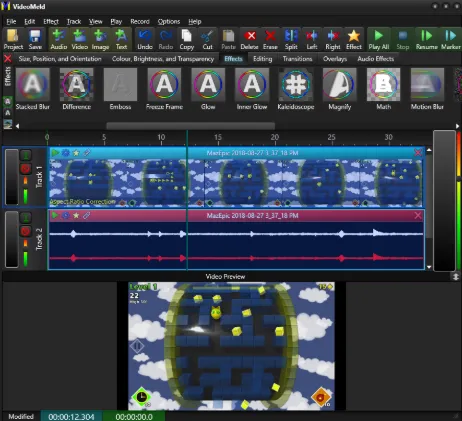Screen dimensions: 462x421
Task: Click the Marker toolbar button
Action: point(451,40)
